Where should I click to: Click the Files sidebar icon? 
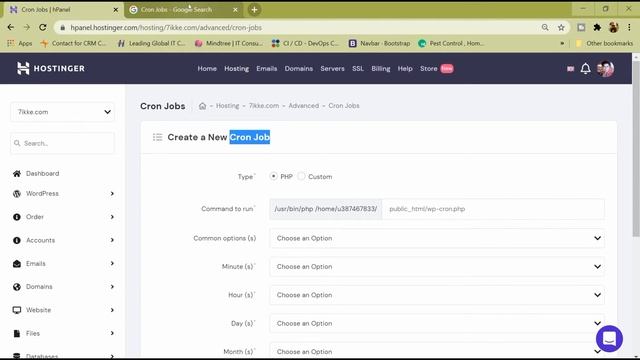click(x=17, y=333)
